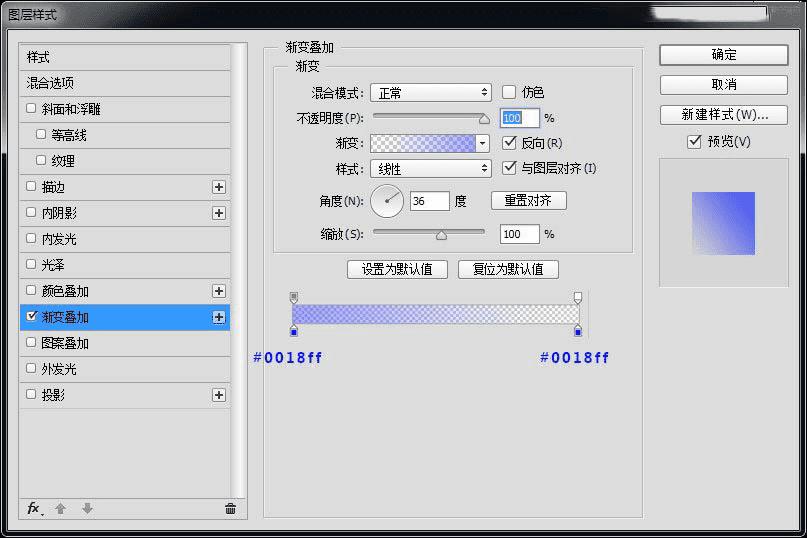
Task: Enable 斜面和浮雕 checkbox
Action: coord(31,109)
